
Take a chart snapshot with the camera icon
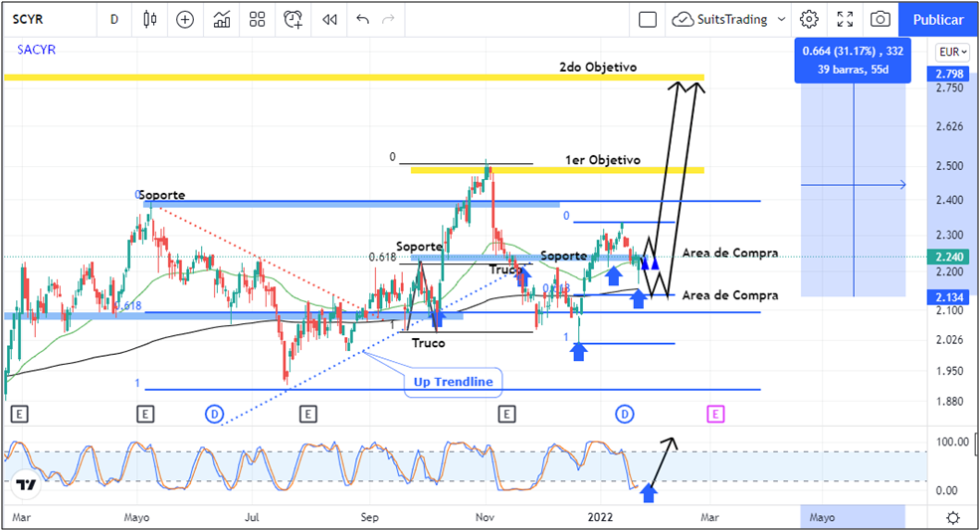(x=880, y=19)
